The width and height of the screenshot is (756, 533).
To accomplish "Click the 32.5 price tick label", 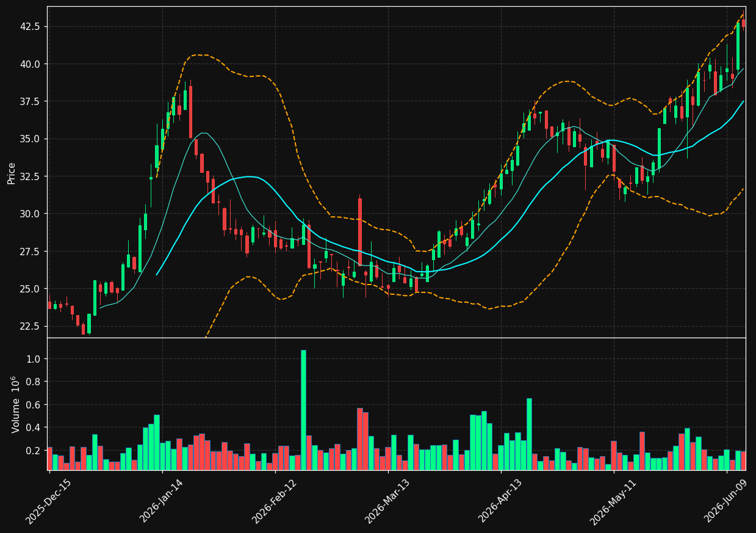I will (x=31, y=176).
